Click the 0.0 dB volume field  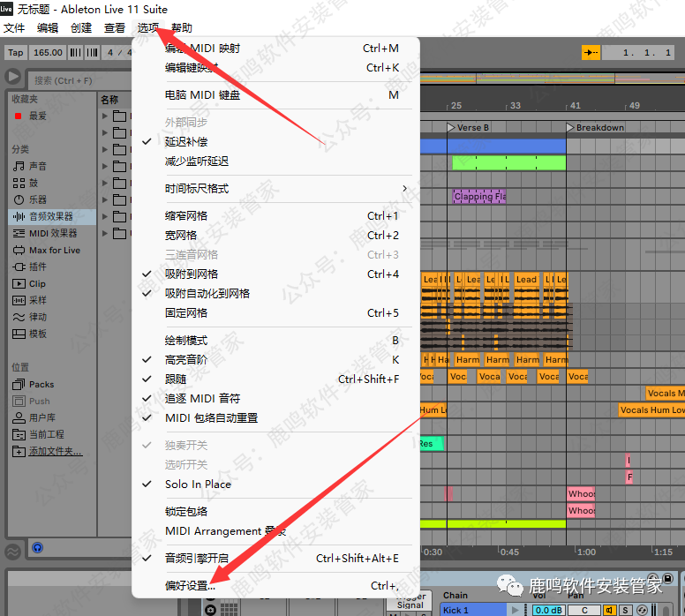547,610
